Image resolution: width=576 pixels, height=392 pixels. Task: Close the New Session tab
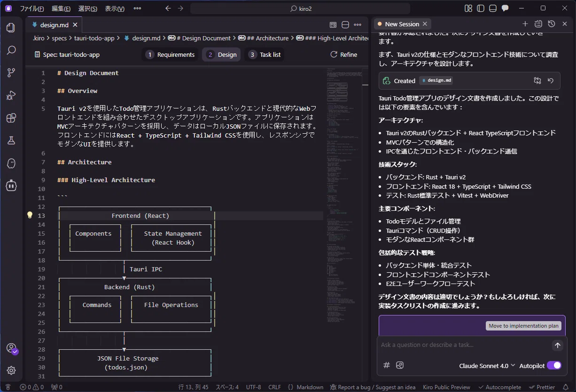425,24
